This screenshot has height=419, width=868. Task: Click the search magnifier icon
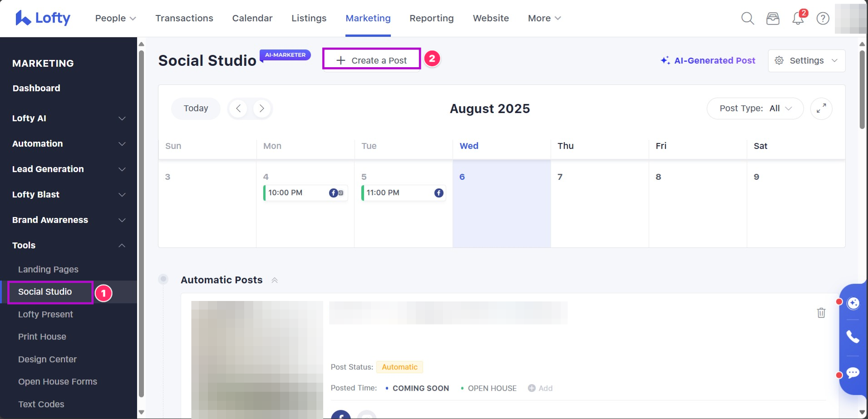pyautogui.click(x=747, y=18)
